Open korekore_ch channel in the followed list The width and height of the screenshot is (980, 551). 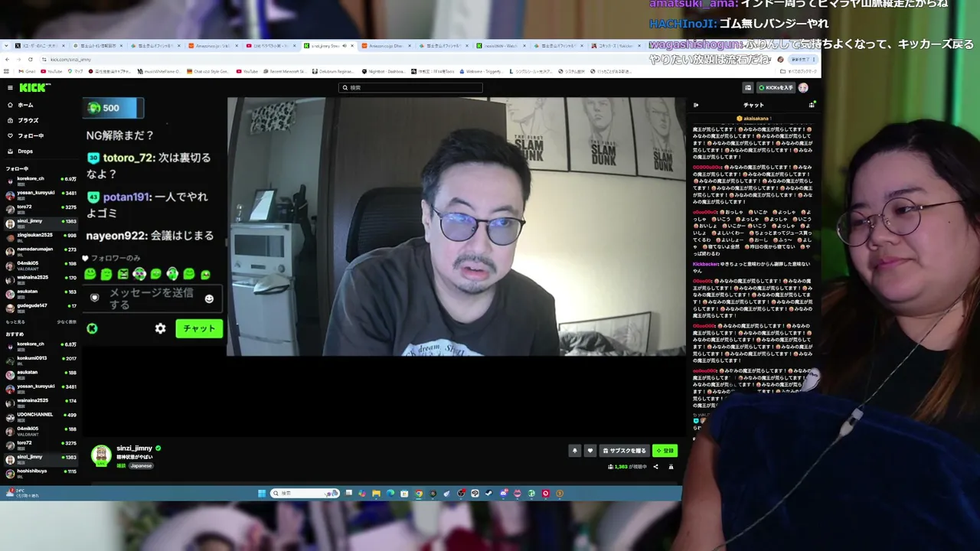coord(41,180)
